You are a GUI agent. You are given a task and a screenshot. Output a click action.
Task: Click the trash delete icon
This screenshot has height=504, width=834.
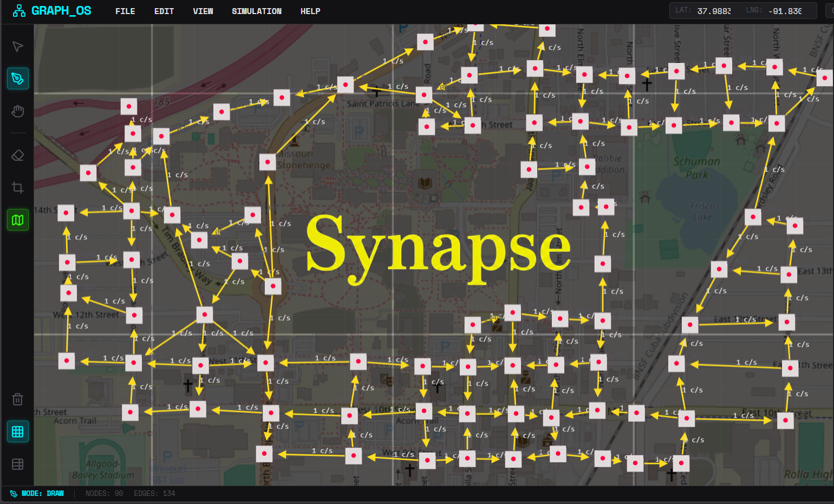click(x=17, y=399)
